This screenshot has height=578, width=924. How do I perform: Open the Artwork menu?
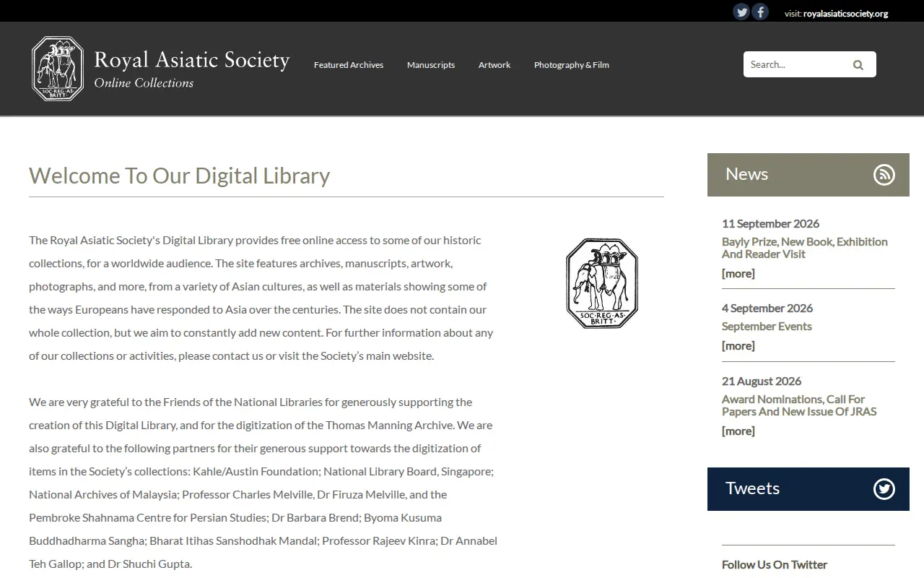tap(494, 65)
